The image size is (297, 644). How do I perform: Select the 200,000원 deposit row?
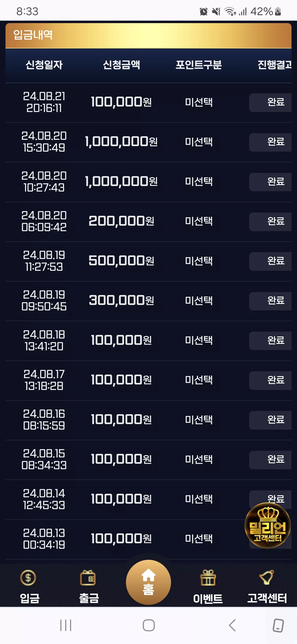(148, 222)
